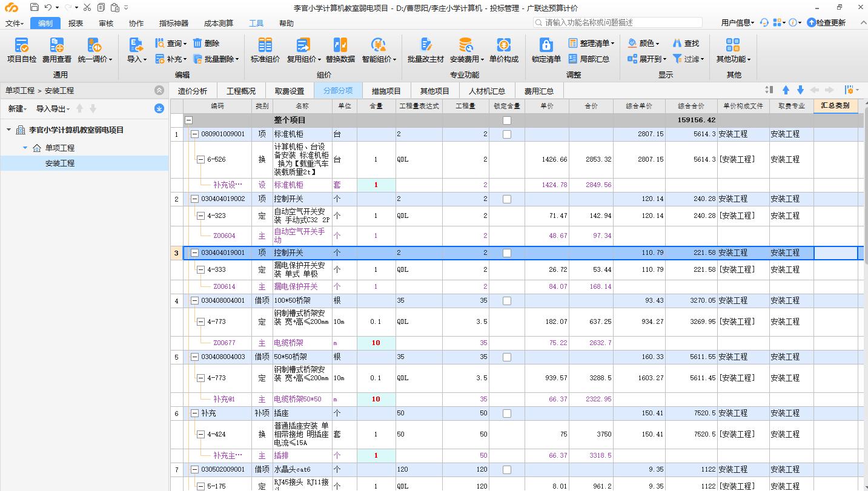Screen dimensions: 868x491
Task: Click the function search input box
Action: 618,22
